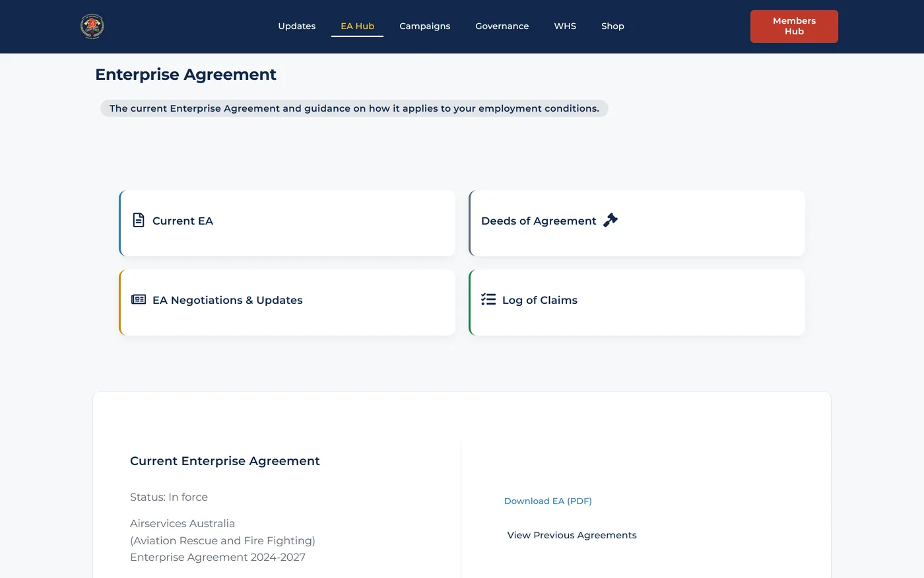View Previous Agreements link
The height and width of the screenshot is (578, 924).
click(572, 535)
